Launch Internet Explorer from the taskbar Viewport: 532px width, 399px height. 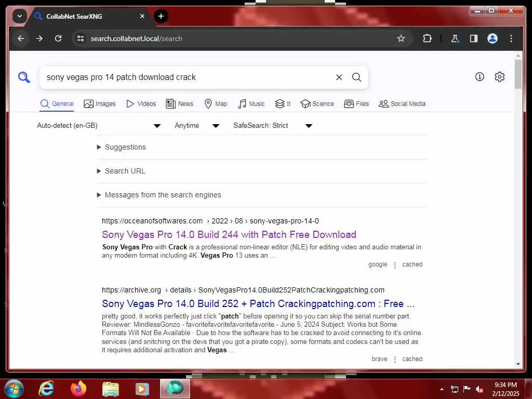(46, 389)
